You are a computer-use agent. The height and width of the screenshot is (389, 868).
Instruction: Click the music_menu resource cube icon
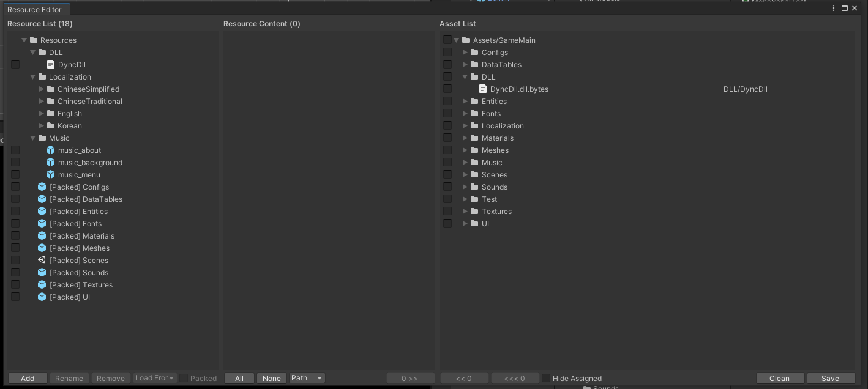pyautogui.click(x=51, y=174)
